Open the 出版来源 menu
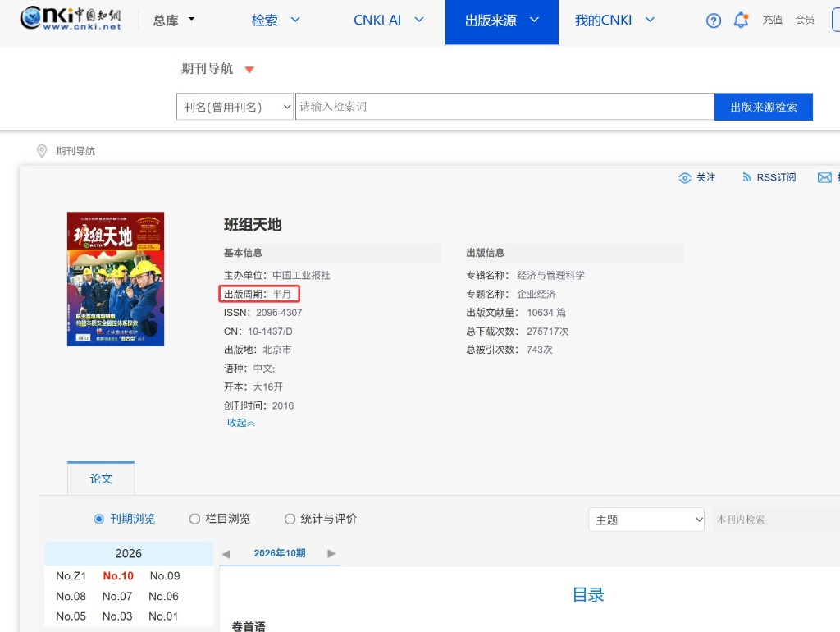 click(501, 21)
